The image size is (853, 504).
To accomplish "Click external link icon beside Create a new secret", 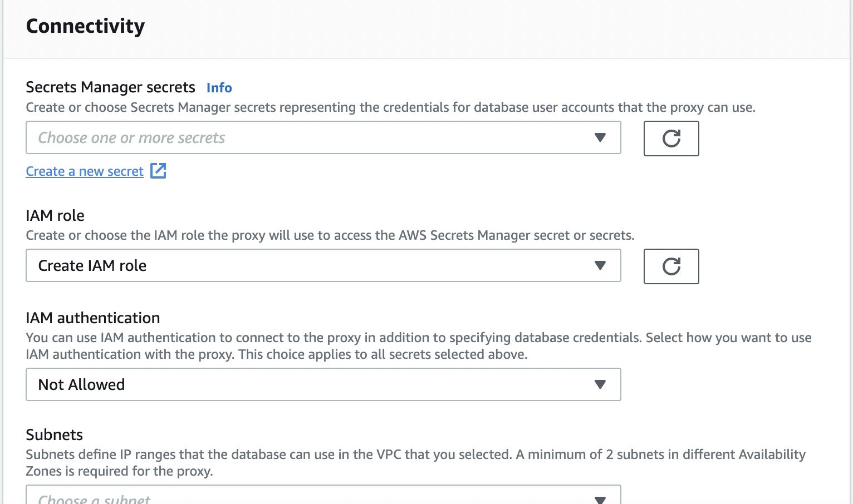I will coord(159,171).
